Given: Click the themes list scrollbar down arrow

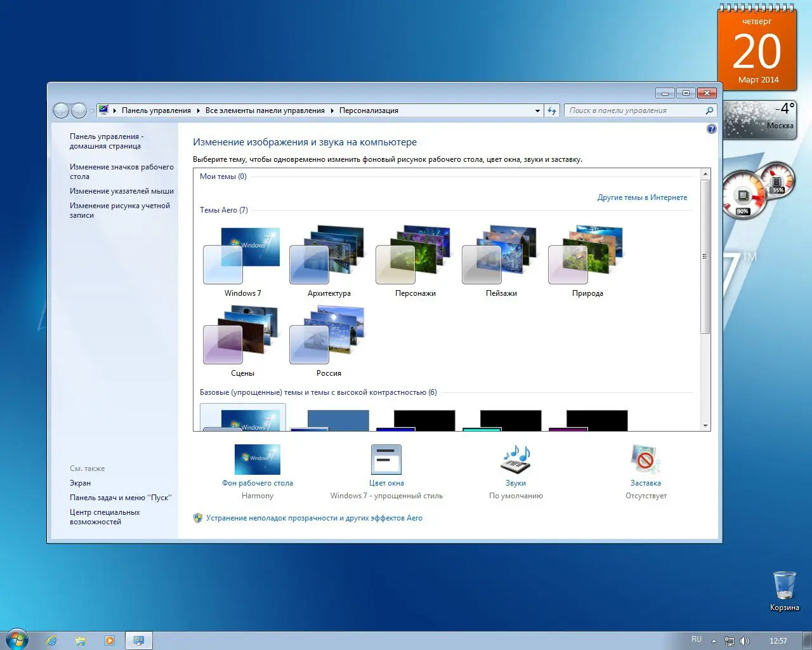Looking at the screenshot, I should (705, 425).
